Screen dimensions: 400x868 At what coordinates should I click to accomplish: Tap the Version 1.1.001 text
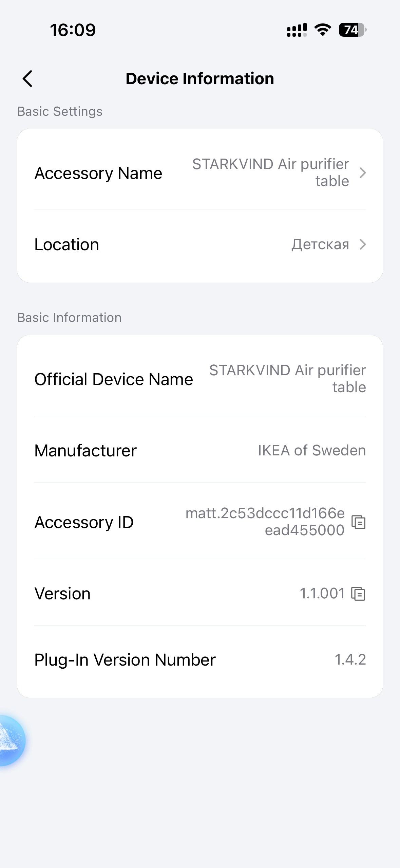[x=322, y=593]
